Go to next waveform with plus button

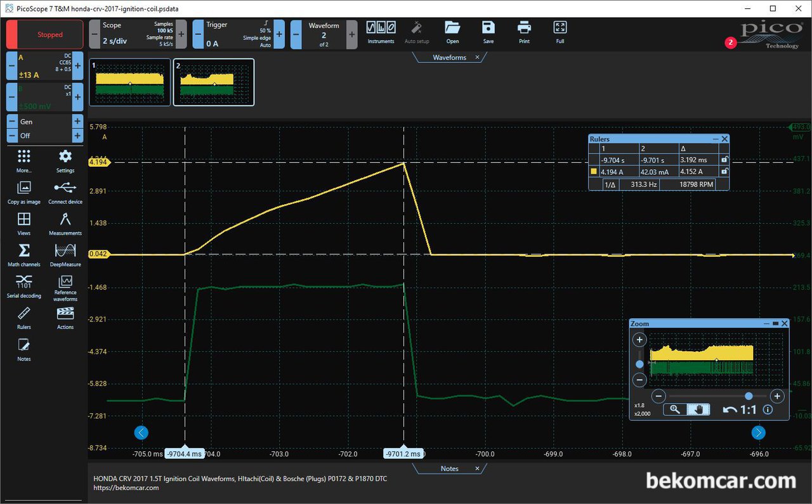pos(351,34)
